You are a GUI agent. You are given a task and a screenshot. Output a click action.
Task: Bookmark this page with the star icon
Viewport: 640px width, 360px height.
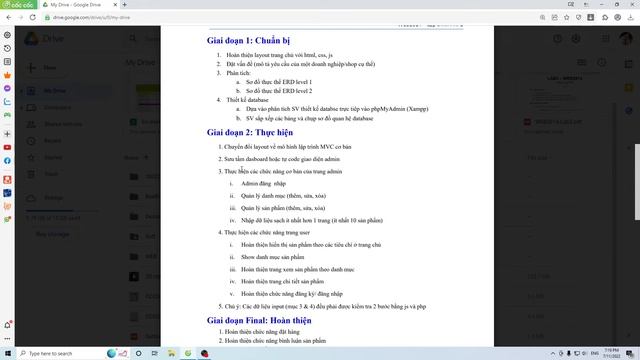click(567, 18)
